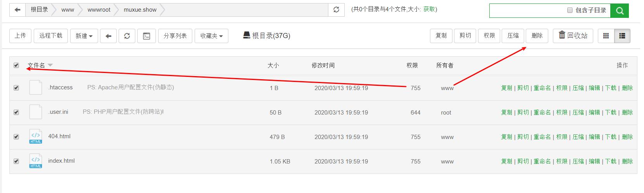This screenshot has width=644, height=193.
Task: Click the toolbar refresh icon button
Action: pos(127,36)
